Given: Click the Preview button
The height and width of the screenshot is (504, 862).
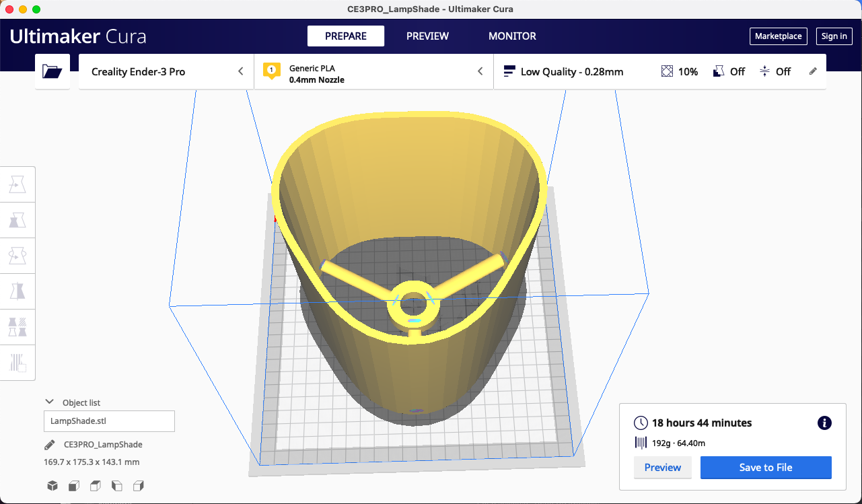Looking at the screenshot, I should [663, 468].
